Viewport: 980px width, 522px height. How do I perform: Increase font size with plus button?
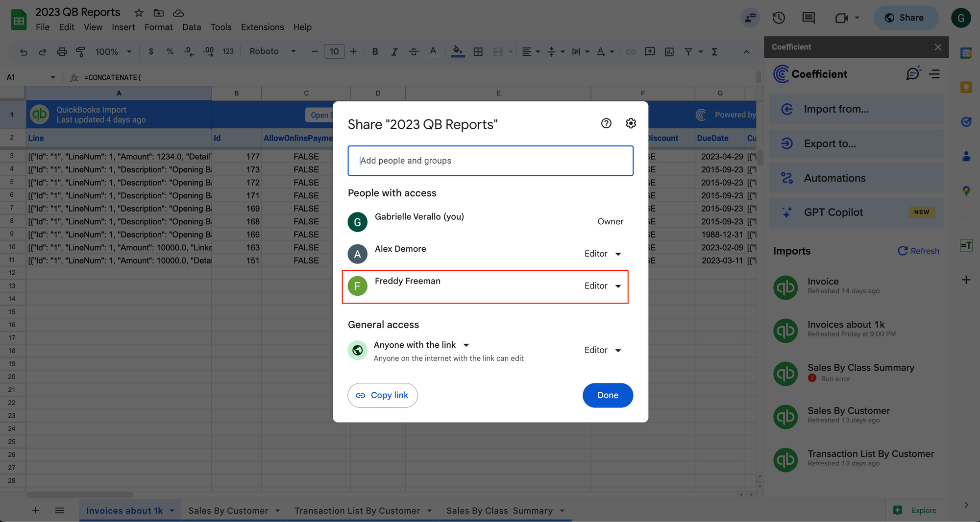353,51
